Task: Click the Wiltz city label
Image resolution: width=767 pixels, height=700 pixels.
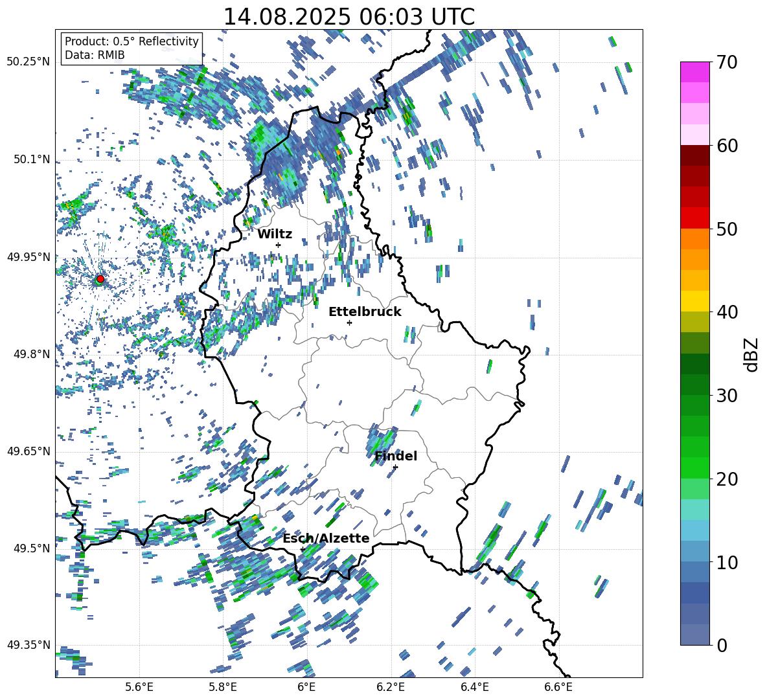Action: pos(275,234)
